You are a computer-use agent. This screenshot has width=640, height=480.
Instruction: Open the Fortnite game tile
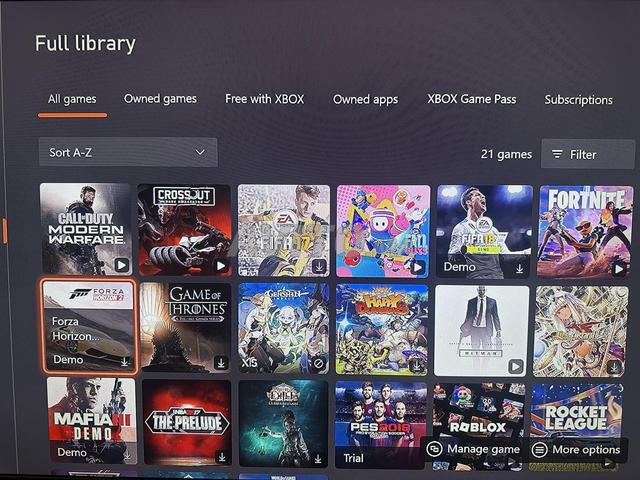pos(586,232)
